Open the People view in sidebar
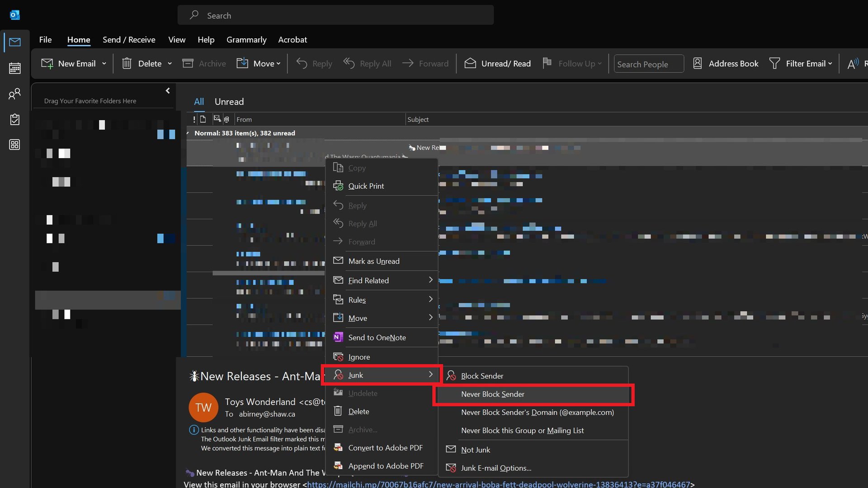 15,94
